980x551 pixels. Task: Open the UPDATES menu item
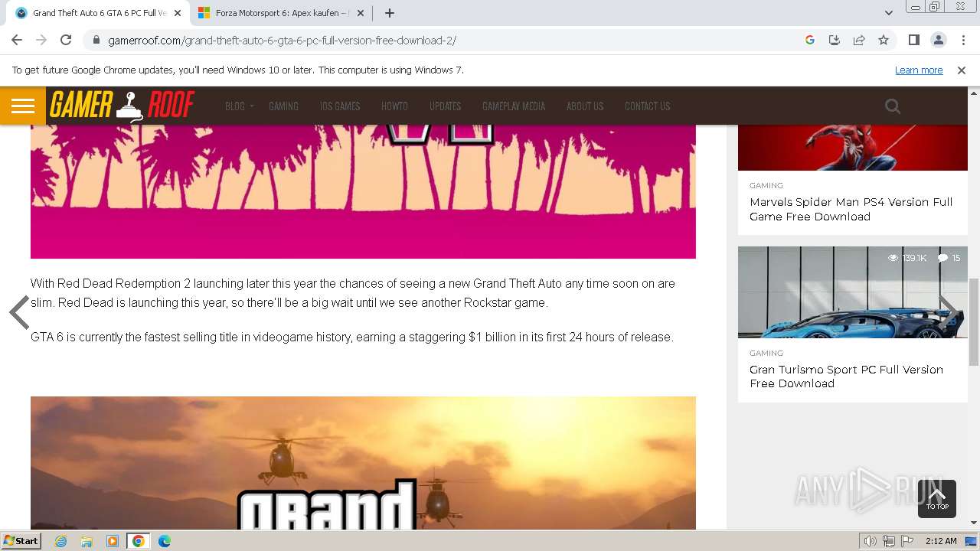(x=445, y=106)
